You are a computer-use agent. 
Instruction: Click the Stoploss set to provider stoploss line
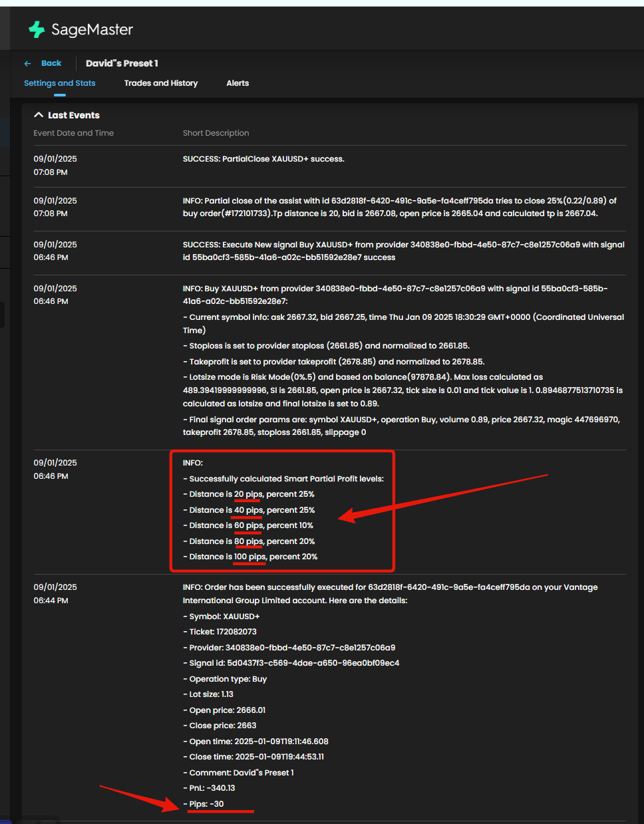326,346
